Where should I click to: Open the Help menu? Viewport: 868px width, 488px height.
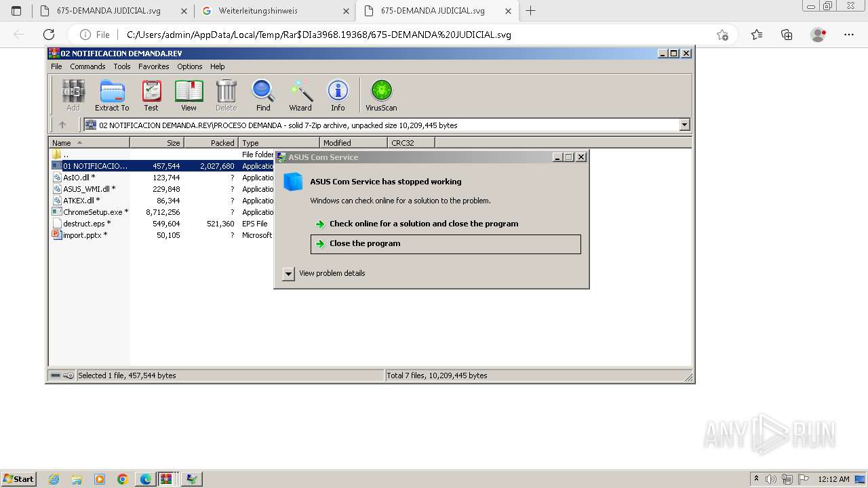217,66
